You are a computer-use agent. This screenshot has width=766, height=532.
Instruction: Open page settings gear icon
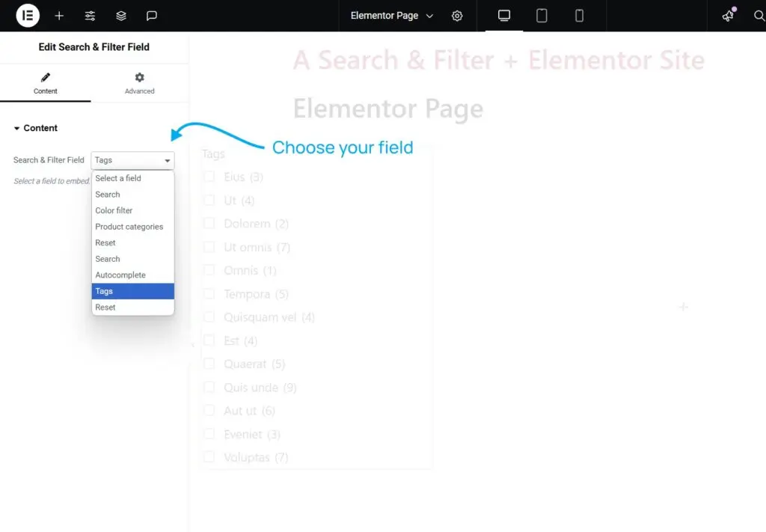(457, 16)
